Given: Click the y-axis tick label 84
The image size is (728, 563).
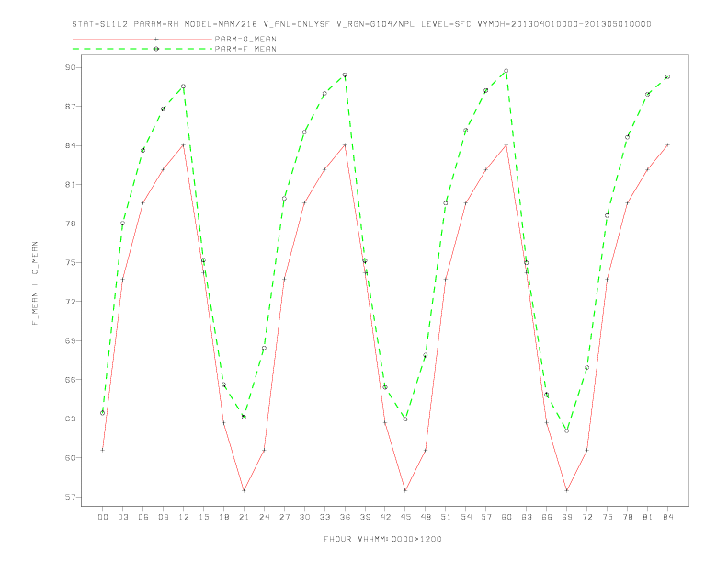Looking at the screenshot, I should [70, 145].
